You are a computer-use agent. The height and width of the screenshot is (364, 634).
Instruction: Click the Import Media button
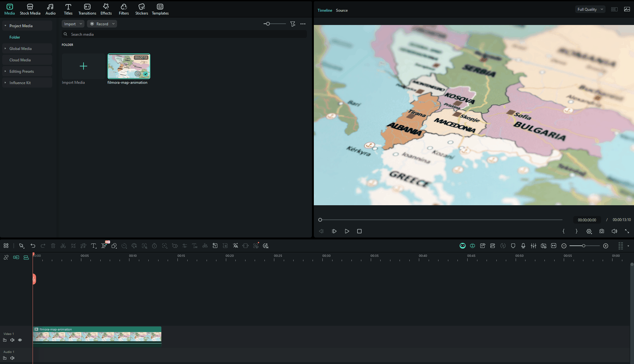pos(83,66)
